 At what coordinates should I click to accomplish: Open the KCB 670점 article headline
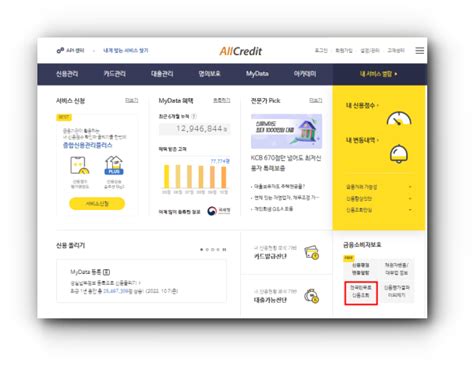point(286,163)
